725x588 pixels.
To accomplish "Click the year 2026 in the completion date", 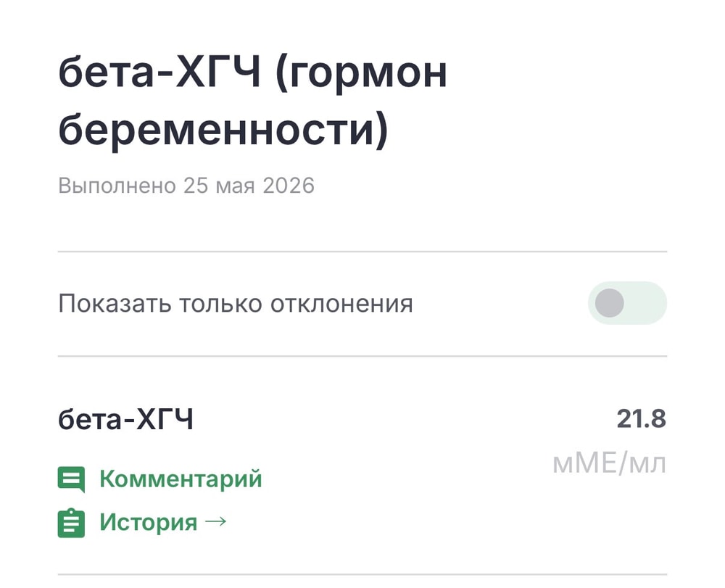I will tap(289, 186).
